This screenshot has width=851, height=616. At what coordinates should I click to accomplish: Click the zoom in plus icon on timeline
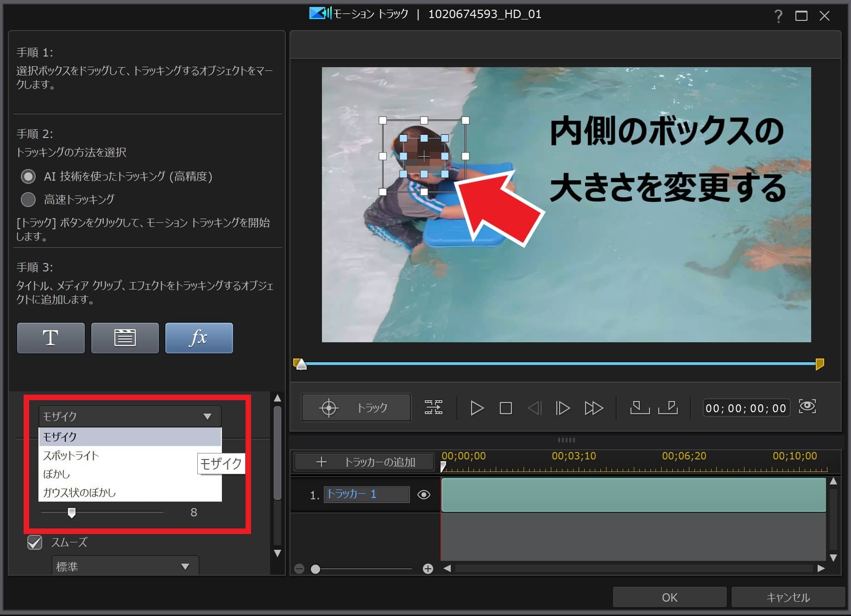click(428, 569)
